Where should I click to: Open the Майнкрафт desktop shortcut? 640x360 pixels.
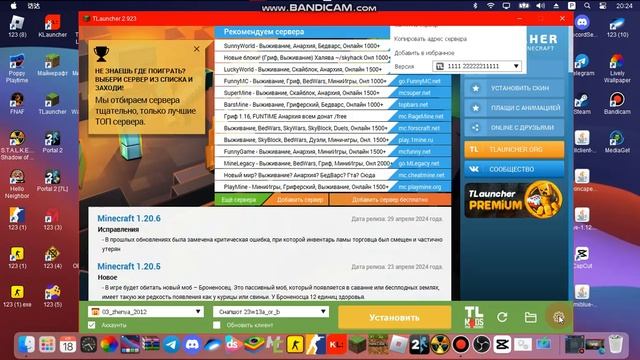click(52, 65)
